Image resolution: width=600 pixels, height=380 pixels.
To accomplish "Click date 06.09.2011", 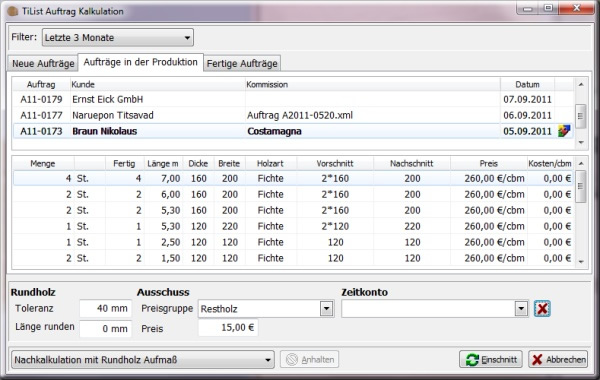I will tap(527, 115).
